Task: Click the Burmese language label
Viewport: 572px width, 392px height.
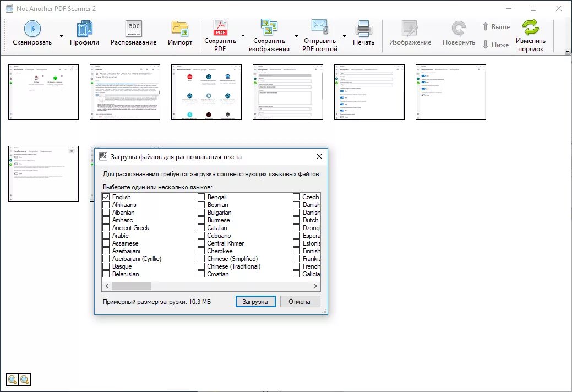Action: coord(219,220)
